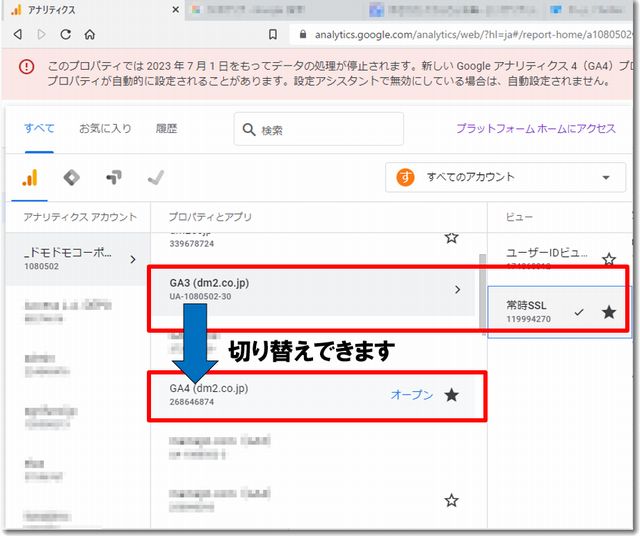640x536 pixels.
Task: Expand chevron beside _ドモドモコーポ account
Action: (x=133, y=259)
